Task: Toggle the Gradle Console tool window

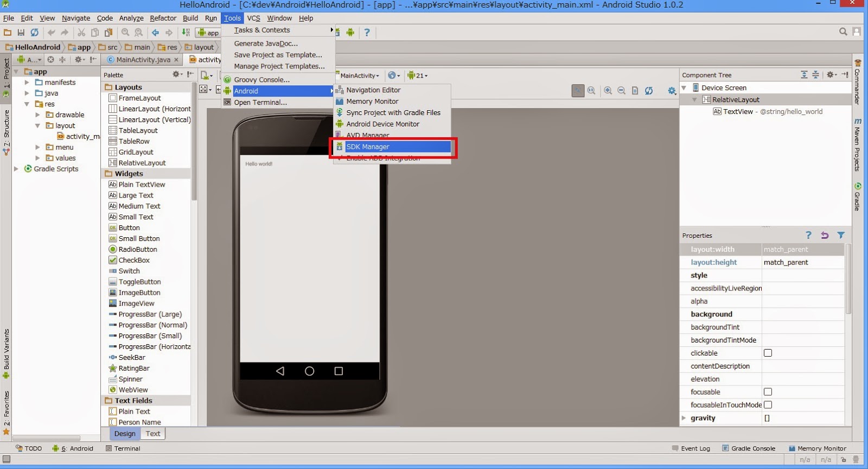Action: click(749, 448)
